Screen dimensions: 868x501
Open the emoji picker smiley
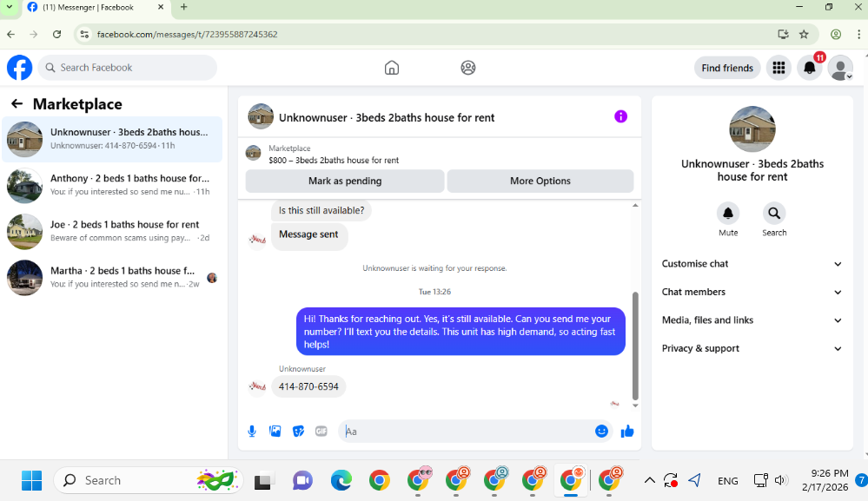601,432
